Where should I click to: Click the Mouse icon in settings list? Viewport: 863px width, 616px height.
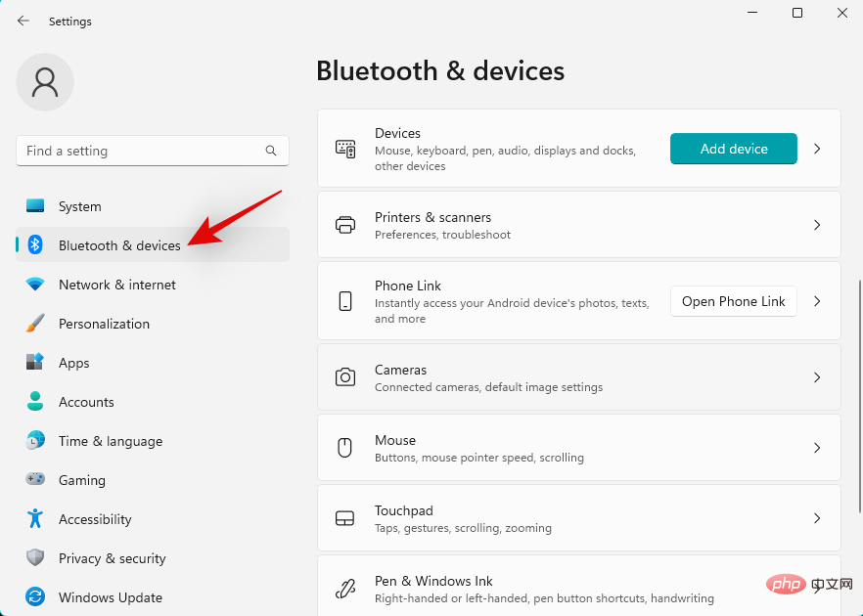click(345, 447)
